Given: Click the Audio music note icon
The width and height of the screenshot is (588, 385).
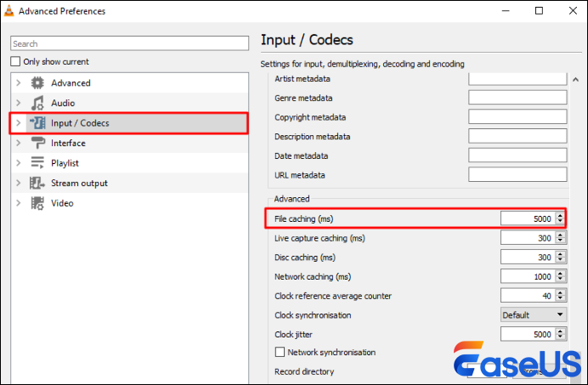Looking at the screenshot, I should pos(37,103).
